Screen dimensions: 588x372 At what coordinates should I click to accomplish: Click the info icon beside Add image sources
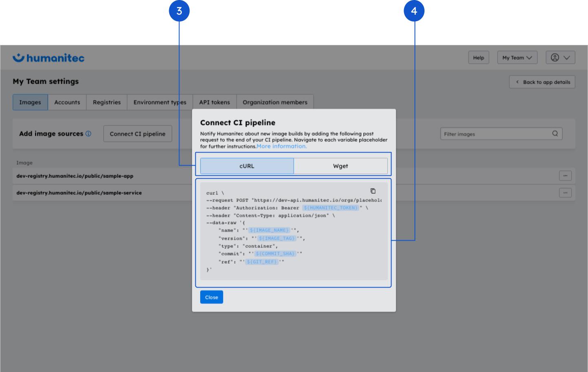[88, 134]
